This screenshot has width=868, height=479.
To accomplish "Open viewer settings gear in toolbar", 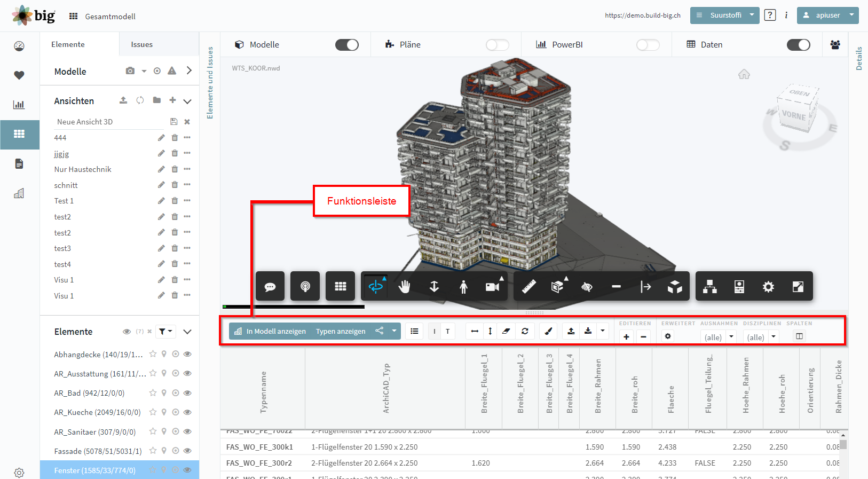I will [x=768, y=287].
